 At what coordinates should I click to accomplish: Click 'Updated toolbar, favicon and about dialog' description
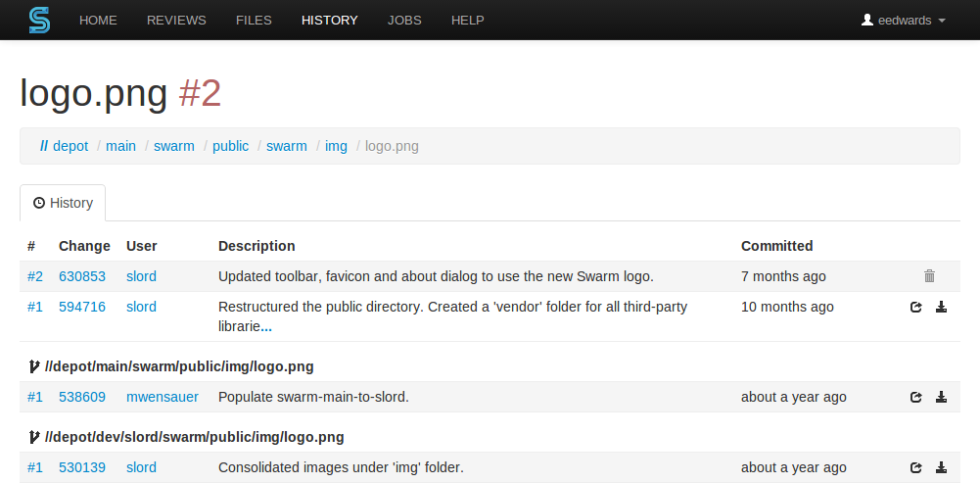point(436,276)
